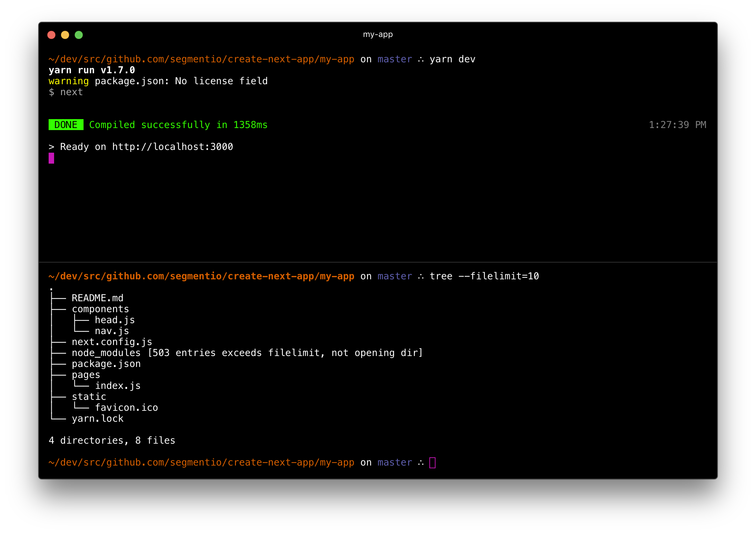Click README.md in the tree output

coord(98,298)
